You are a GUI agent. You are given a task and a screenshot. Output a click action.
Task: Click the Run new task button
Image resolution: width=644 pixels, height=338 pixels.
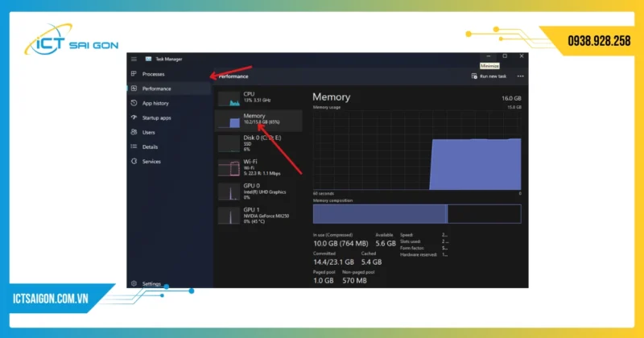(489, 76)
